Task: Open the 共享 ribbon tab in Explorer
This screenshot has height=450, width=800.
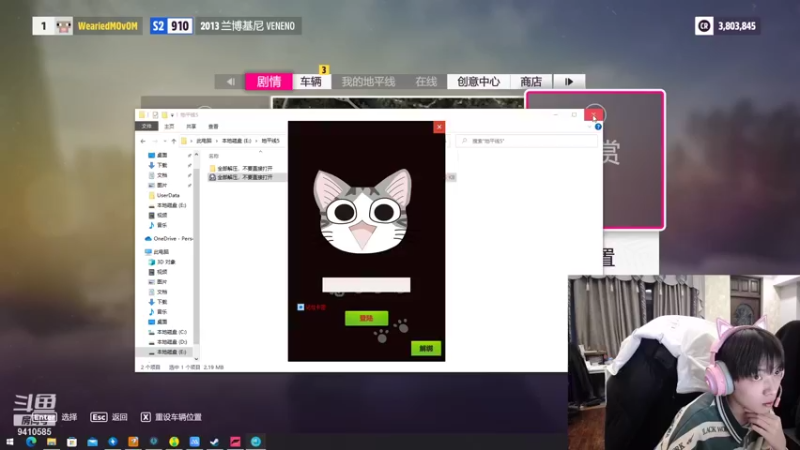Action: 191,127
